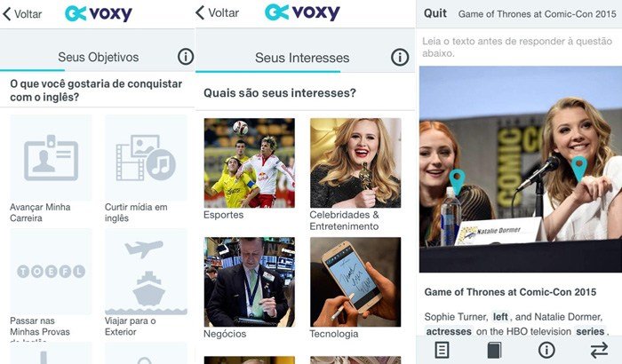Go back with Voltar on interests screen
Screen dimensions: 622x364
218,12
